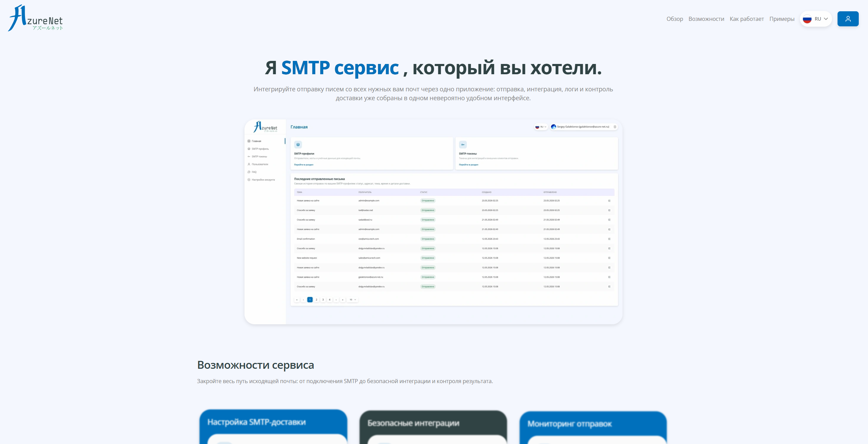Click the ПОЛУЧАТЕЛЬ column header
This screenshot has height=444, width=868.
tap(365, 192)
